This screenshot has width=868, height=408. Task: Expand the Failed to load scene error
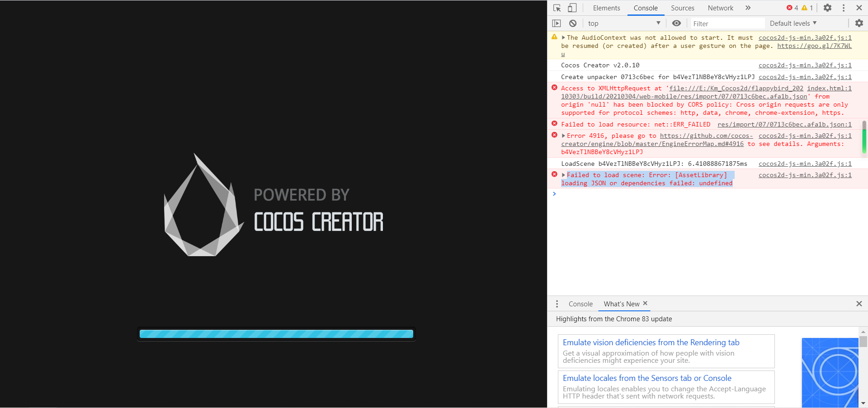[x=563, y=175]
